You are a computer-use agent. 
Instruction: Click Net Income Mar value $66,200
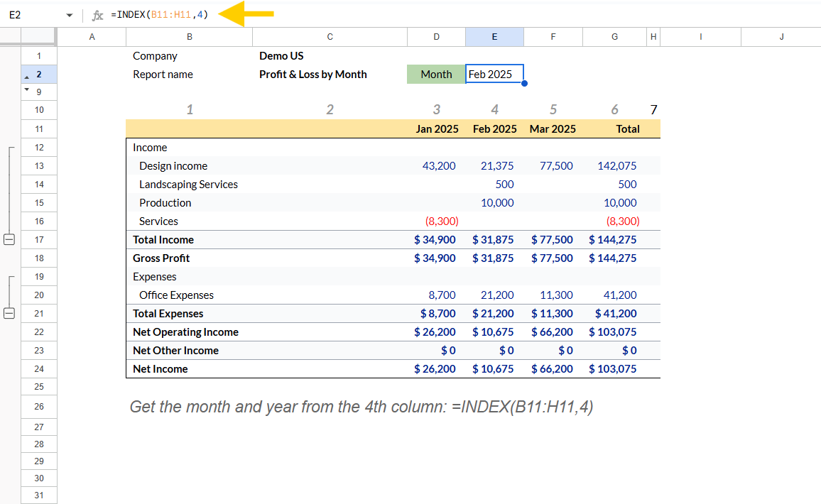(552, 369)
